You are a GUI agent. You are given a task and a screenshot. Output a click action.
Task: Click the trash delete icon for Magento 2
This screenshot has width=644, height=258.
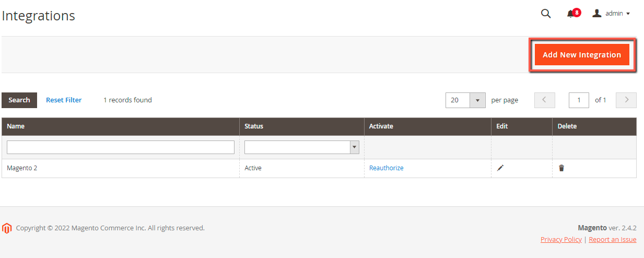pos(561,168)
